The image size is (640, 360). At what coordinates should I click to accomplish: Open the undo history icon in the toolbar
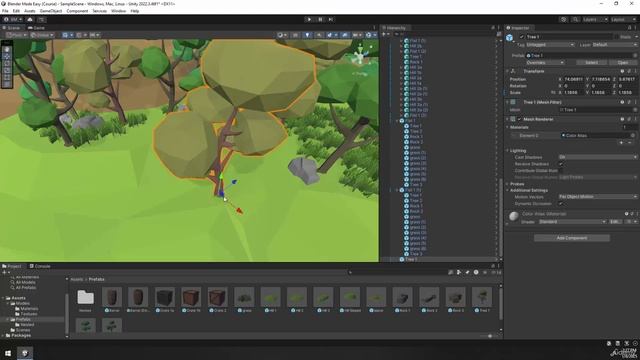pyautogui.click(x=564, y=19)
